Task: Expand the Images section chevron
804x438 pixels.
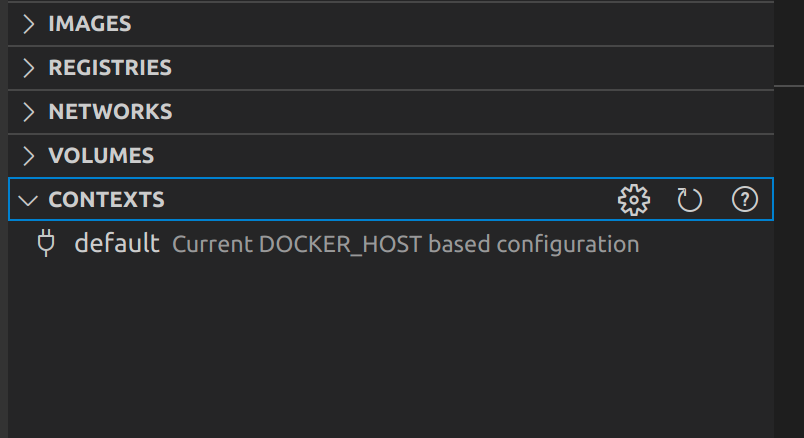Action: pyautogui.click(x=29, y=24)
